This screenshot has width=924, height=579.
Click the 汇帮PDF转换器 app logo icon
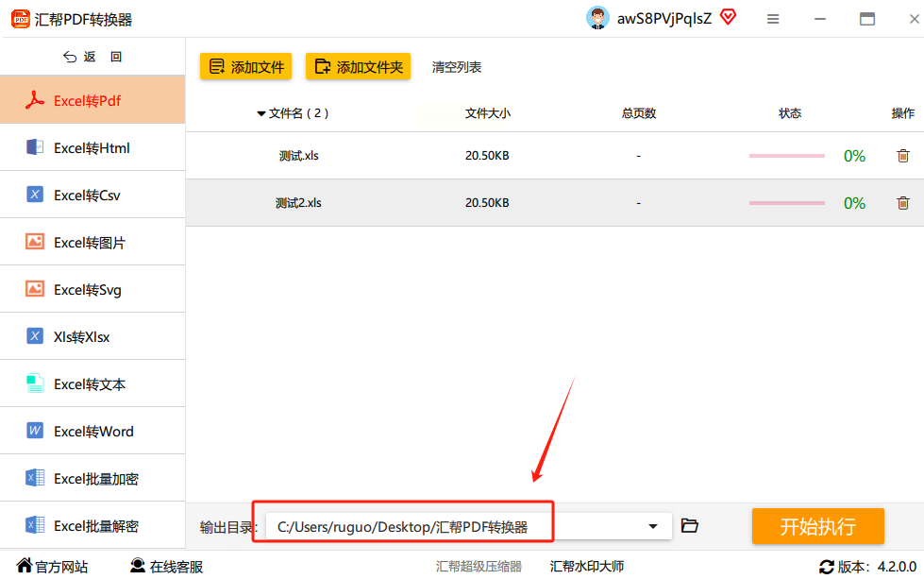(x=20, y=19)
